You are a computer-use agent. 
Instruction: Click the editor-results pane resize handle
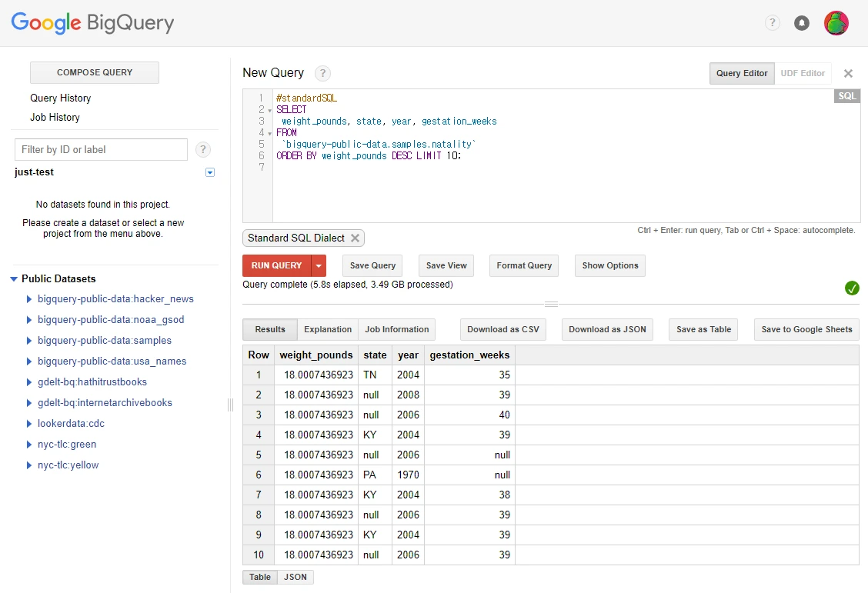coord(551,304)
